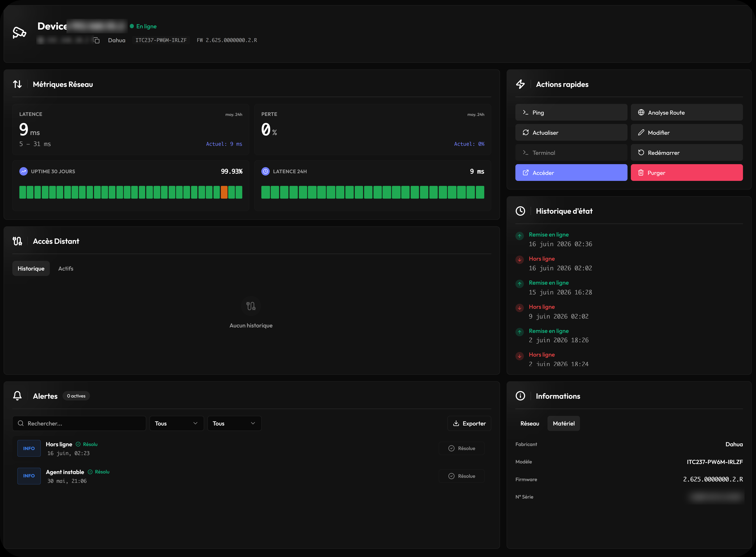Click the 5 – 31 ms latency range
This screenshot has width=756, height=557.
coord(35,144)
